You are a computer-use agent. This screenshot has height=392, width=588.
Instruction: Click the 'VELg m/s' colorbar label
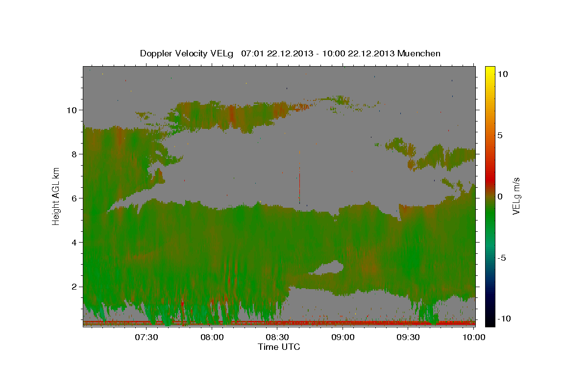516,196
